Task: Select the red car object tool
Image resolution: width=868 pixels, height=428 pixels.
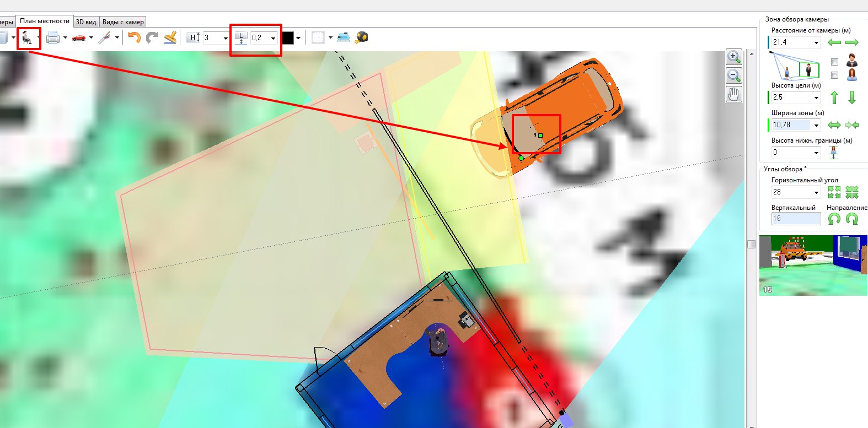Action: 79,37
